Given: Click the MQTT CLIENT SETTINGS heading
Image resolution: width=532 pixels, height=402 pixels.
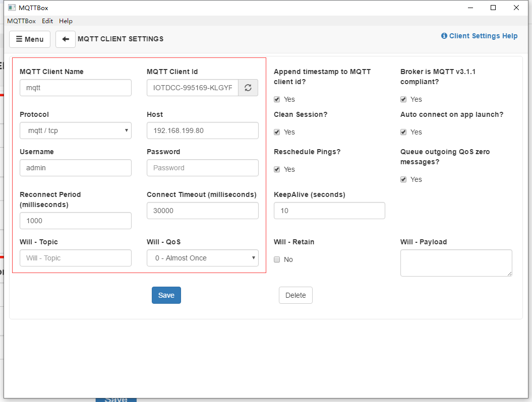Looking at the screenshot, I should click(x=121, y=39).
